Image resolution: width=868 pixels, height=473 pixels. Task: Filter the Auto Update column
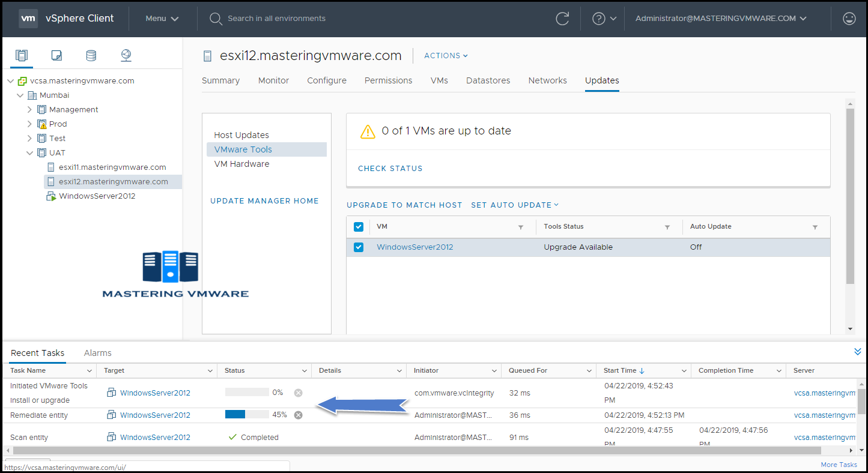click(x=815, y=227)
